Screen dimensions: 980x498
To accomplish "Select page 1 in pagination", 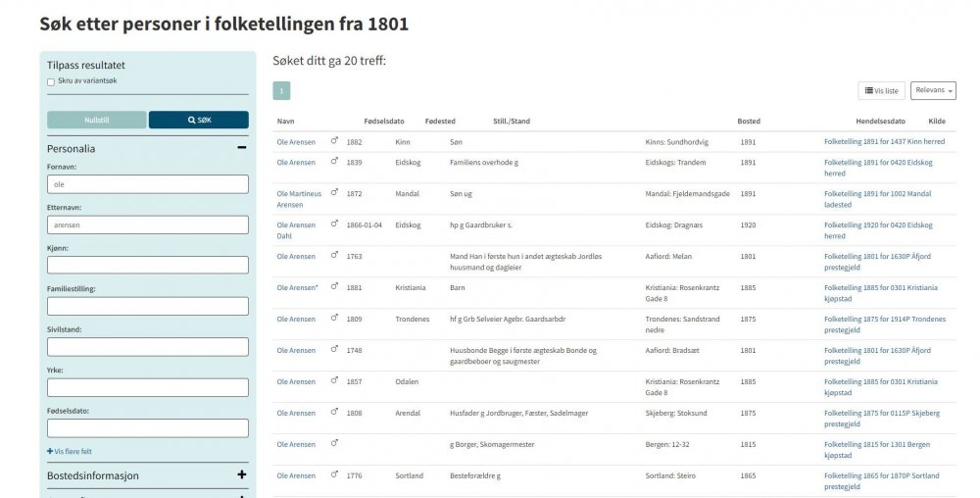I will coord(281,90).
